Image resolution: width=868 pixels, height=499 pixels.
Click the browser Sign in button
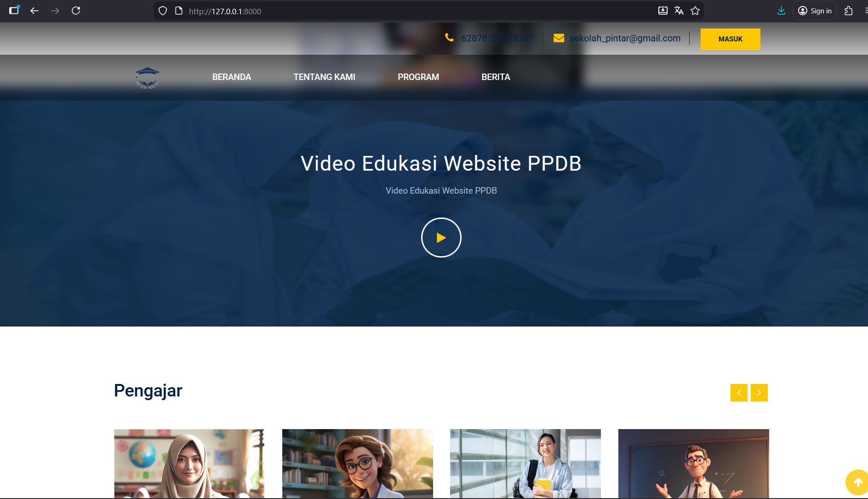[x=815, y=11]
